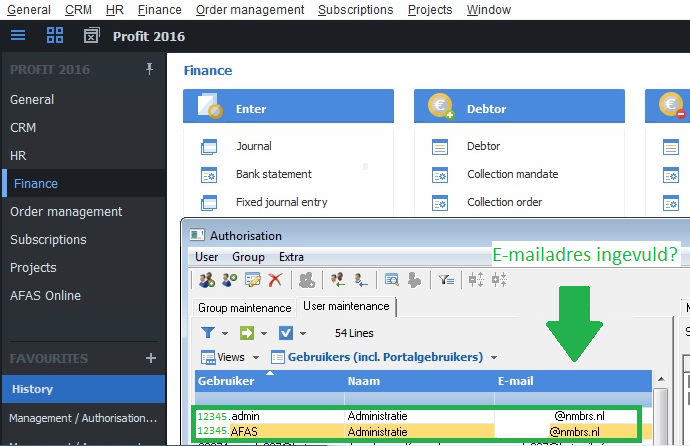Click the Bank statement icon
The image size is (690, 446).
pos(209,175)
